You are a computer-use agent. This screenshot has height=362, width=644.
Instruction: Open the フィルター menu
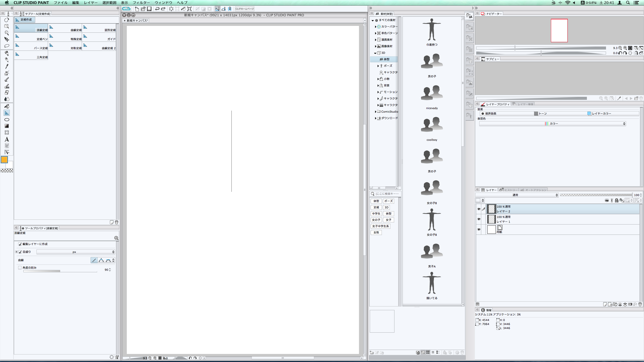pyautogui.click(x=141, y=3)
